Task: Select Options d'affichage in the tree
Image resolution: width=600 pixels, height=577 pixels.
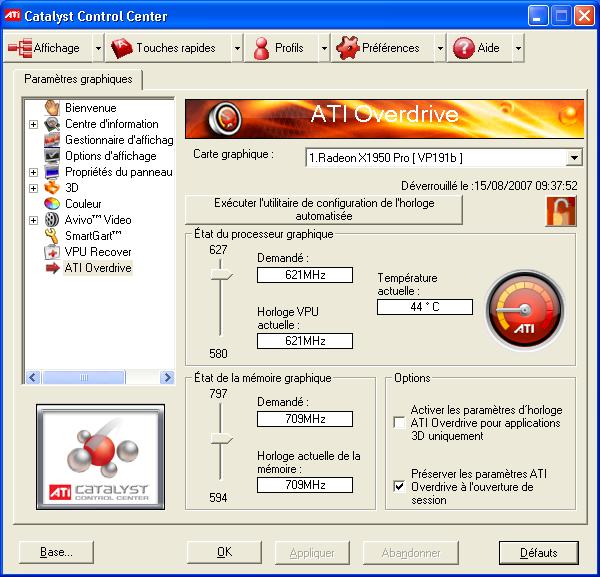Action: pyautogui.click(x=111, y=156)
